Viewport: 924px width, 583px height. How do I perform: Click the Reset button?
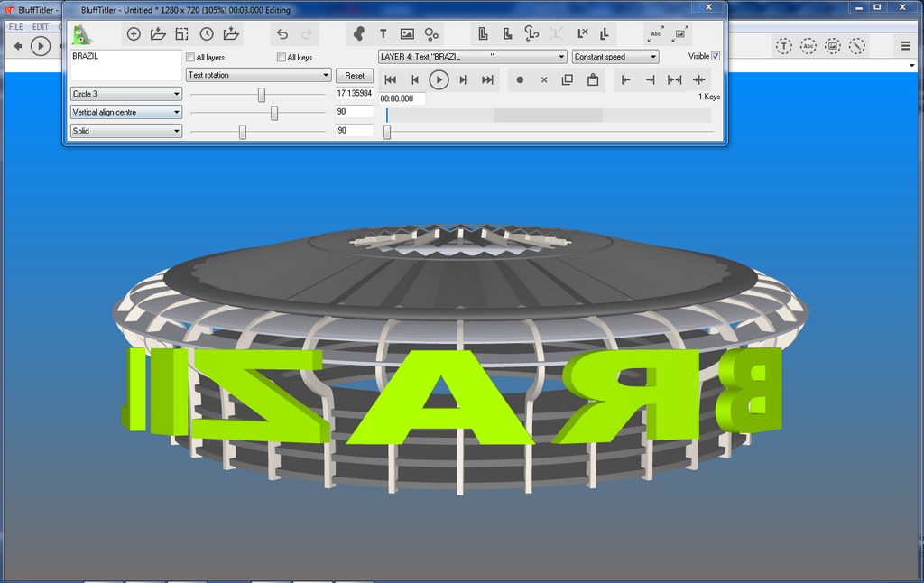354,76
